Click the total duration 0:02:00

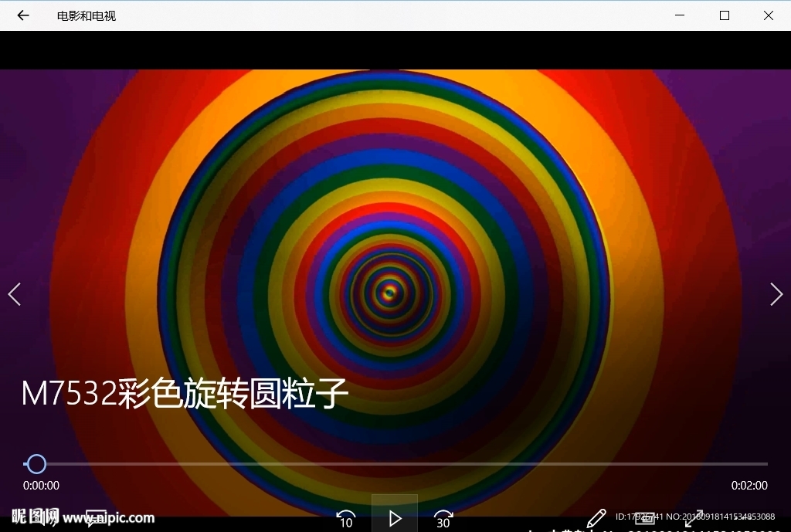pyautogui.click(x=749, y=486)
